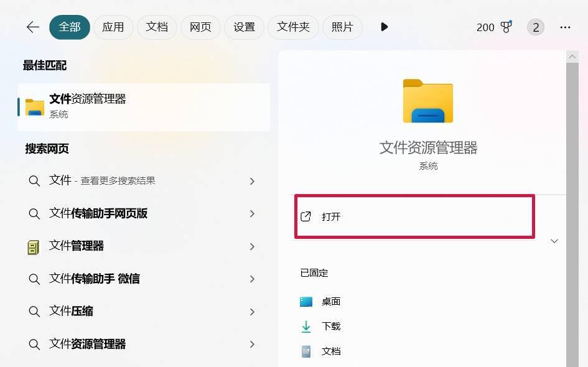588x367 pixels.
Task: Switch to the 网页 tab
Action: point(200,27)
